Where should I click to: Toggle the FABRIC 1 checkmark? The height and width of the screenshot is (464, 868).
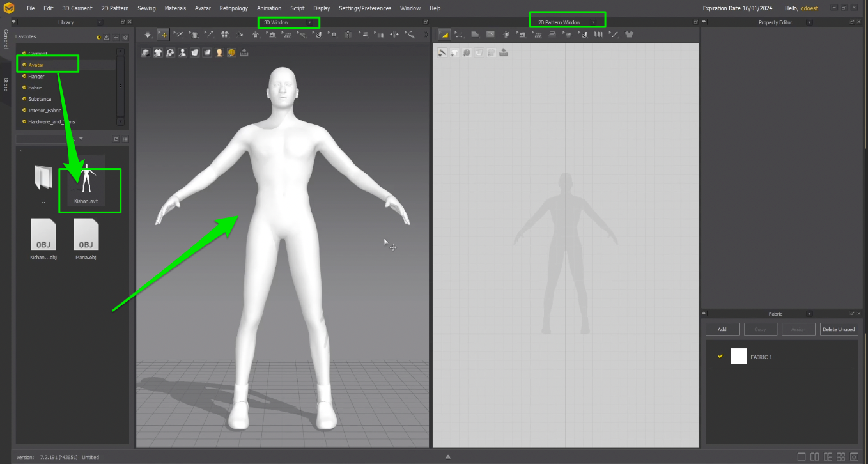pos(720,356)
